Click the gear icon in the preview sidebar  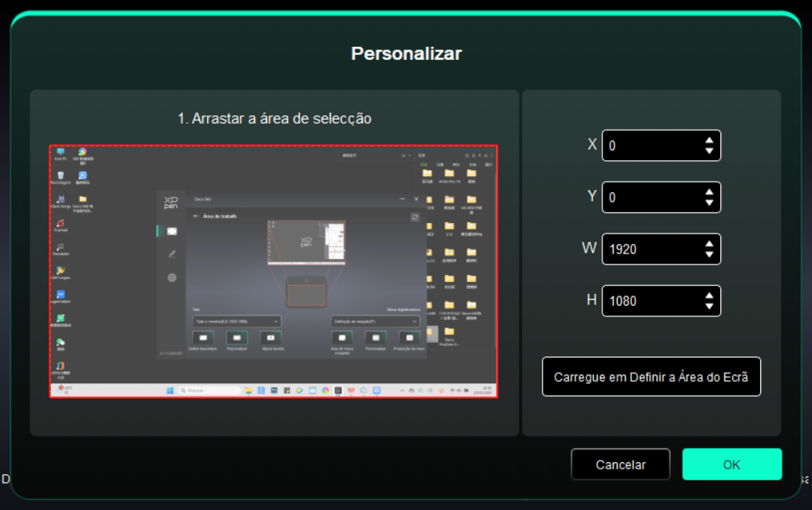[x=171, y=278]
